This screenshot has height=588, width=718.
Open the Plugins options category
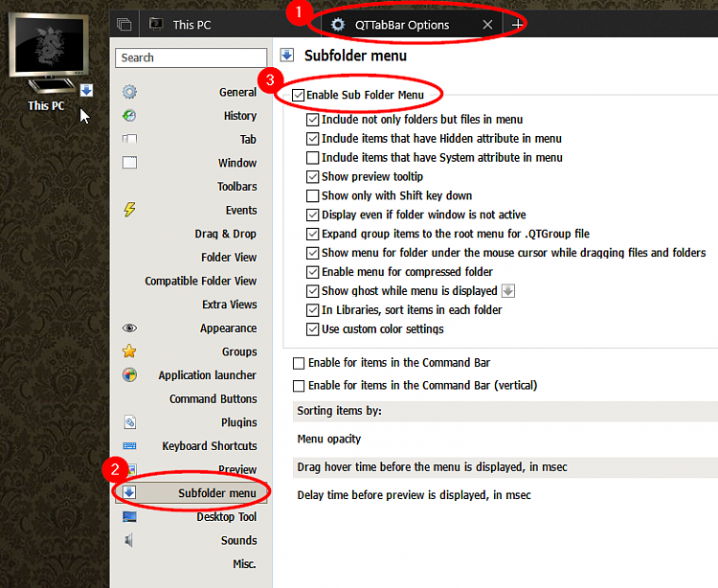239,422
